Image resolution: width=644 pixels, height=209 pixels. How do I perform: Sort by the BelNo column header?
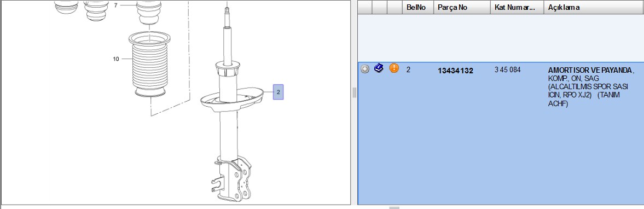[x=417, y=8]
